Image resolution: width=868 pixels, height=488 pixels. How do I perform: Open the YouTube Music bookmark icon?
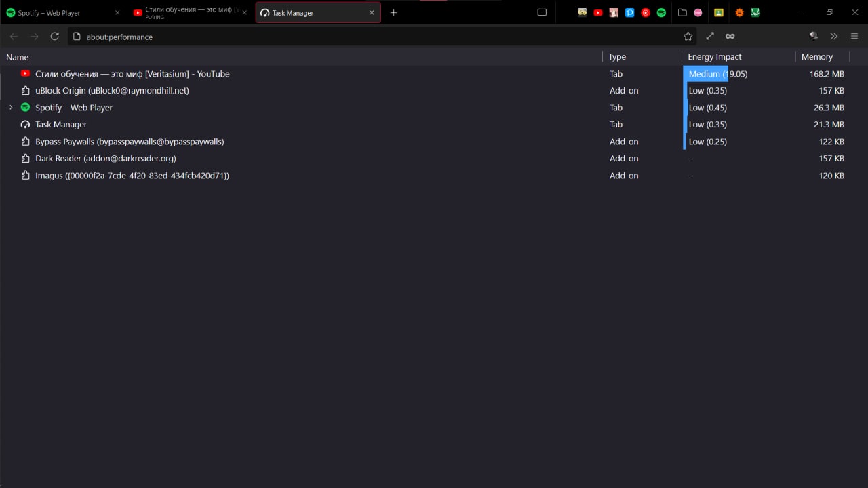[646, 12]
